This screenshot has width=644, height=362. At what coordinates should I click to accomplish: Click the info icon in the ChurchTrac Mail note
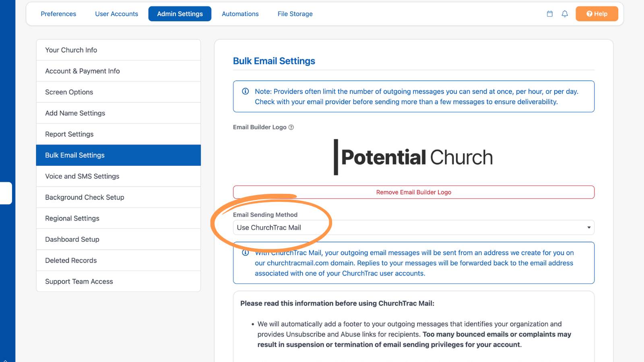pyautogui.click(x=245, y=253)
